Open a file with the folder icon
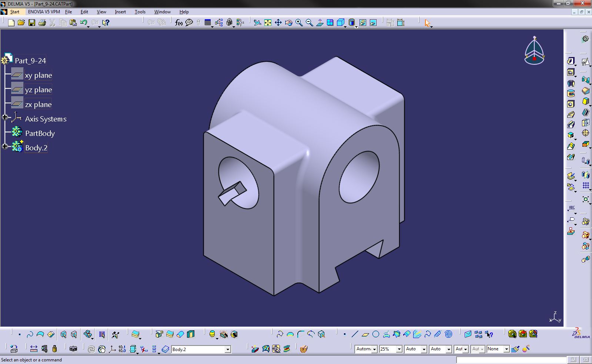592x364 pixels. 21,23
